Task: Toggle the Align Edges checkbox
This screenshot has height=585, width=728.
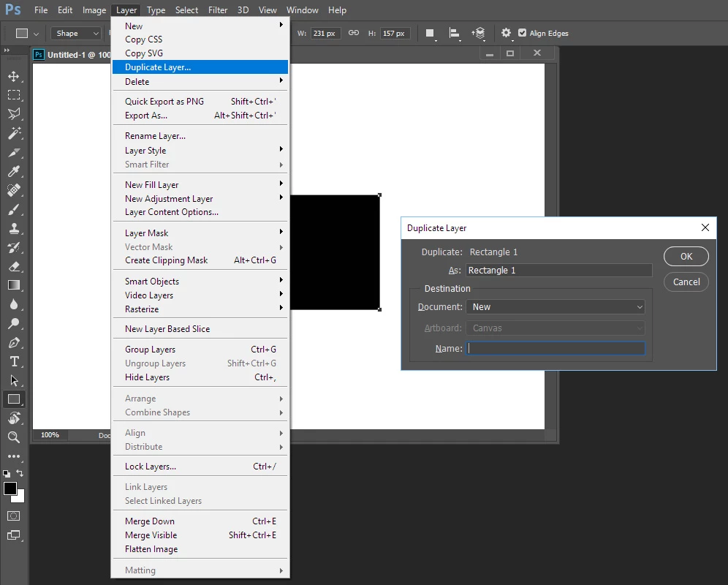Action: tap(523, 33)
